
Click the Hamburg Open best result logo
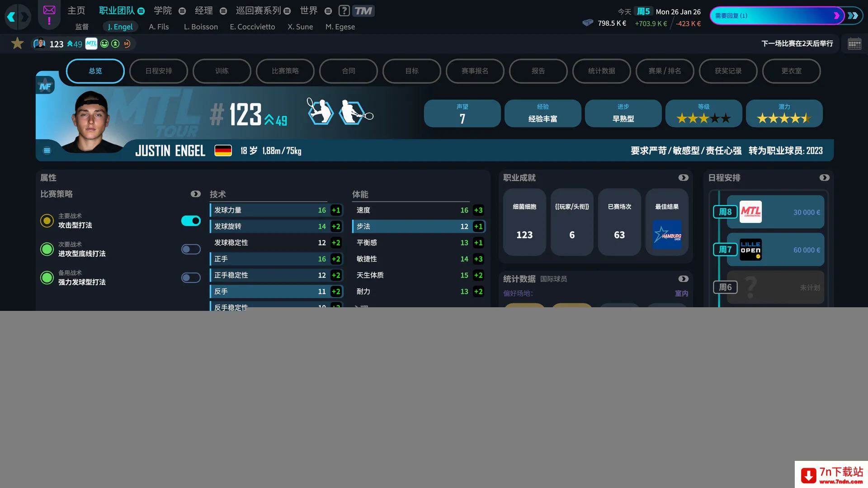coord(667,235)
